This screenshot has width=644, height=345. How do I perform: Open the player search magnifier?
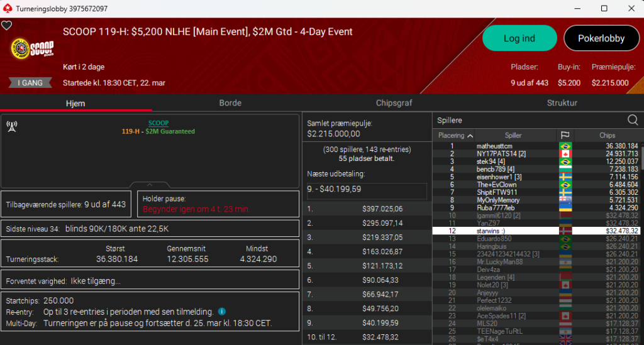(633, 119)
